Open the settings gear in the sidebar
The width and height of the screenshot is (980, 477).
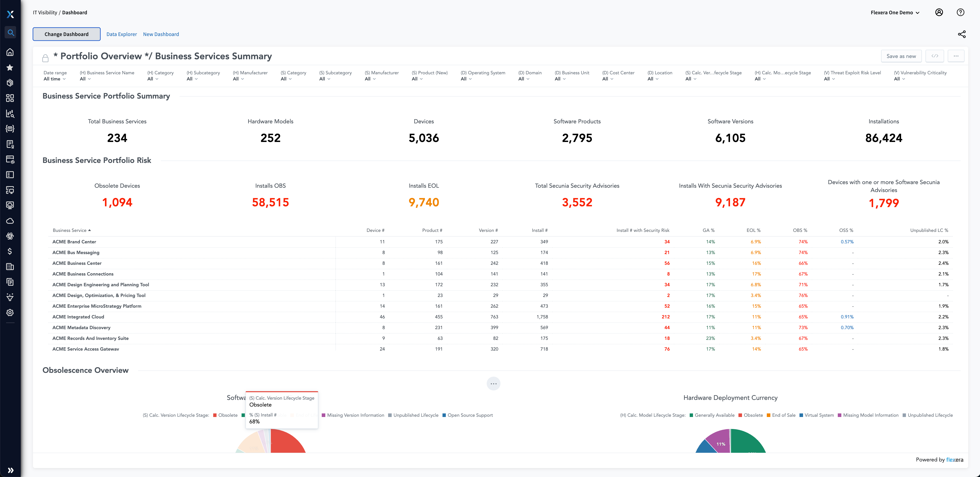[10, 313]
